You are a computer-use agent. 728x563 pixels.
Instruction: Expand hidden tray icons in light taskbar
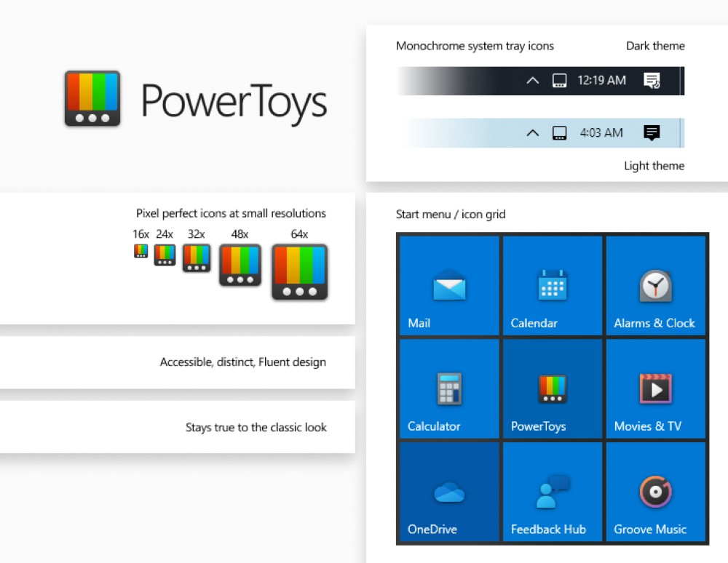pos(533,133)
